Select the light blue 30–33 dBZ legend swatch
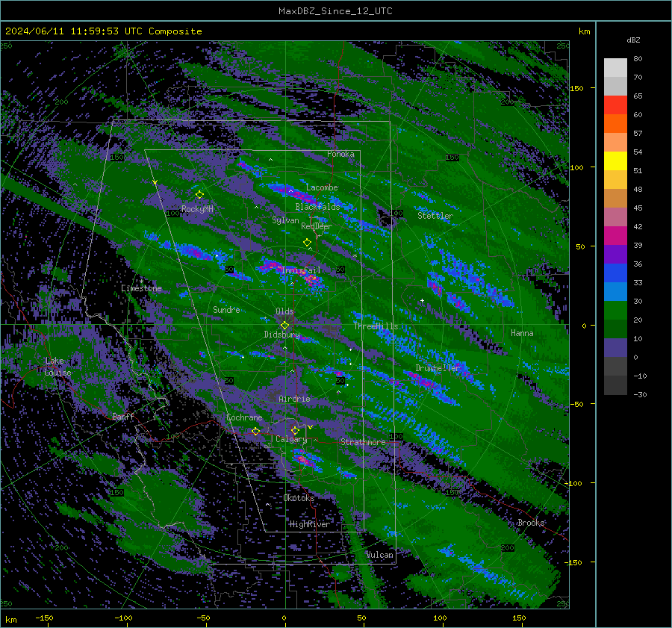 [x=615, y=291]
